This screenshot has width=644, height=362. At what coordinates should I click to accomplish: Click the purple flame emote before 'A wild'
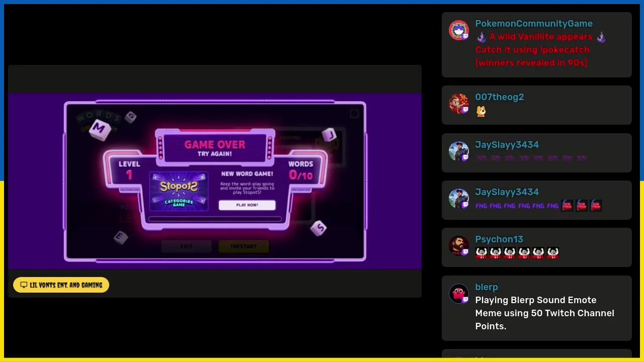pyautogui.click(x=481, y=37)
